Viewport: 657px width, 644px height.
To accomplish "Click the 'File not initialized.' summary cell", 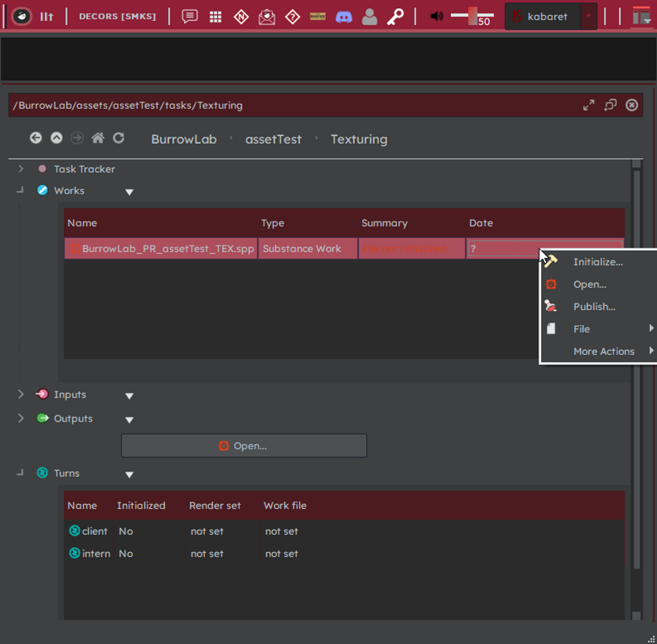I will (x=412, y=249).
